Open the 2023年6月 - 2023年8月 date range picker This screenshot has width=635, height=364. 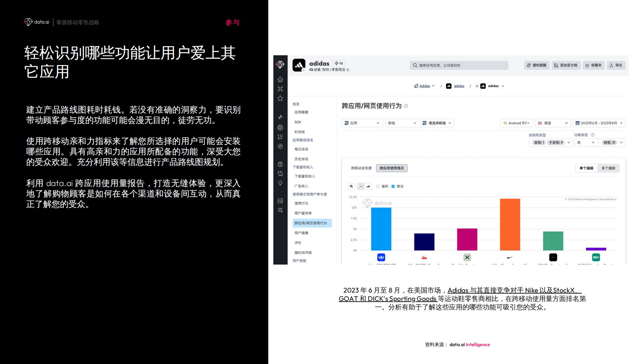(599, 123)
